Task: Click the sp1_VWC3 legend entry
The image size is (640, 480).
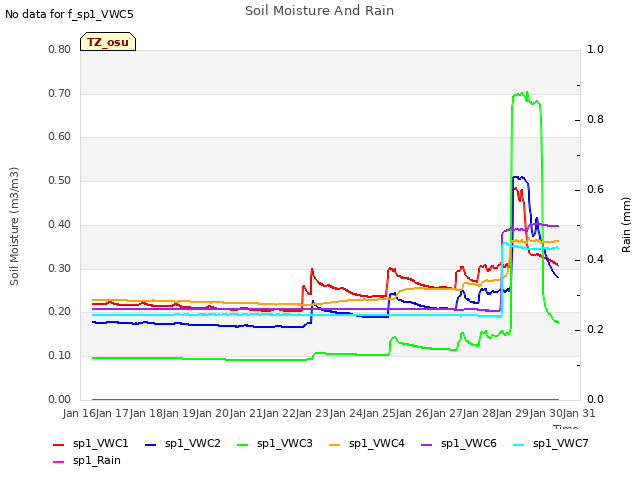Action: point(275,444)
